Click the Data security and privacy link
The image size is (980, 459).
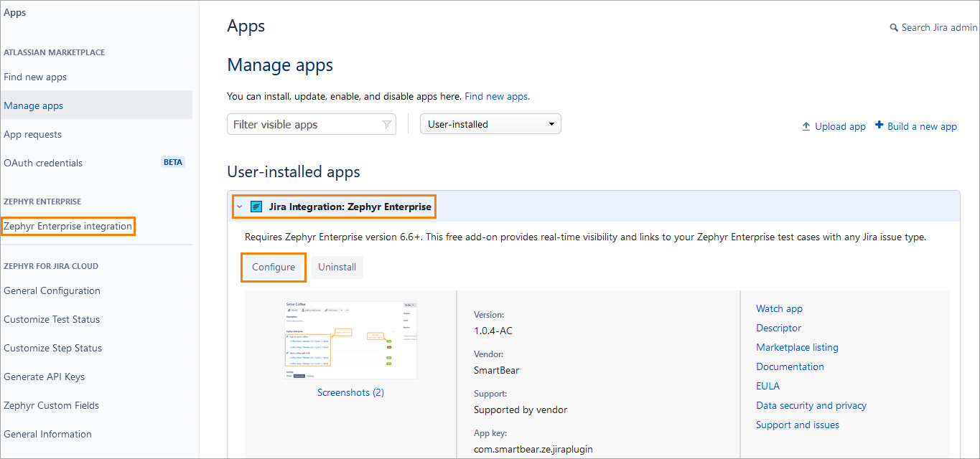[811, 405]
